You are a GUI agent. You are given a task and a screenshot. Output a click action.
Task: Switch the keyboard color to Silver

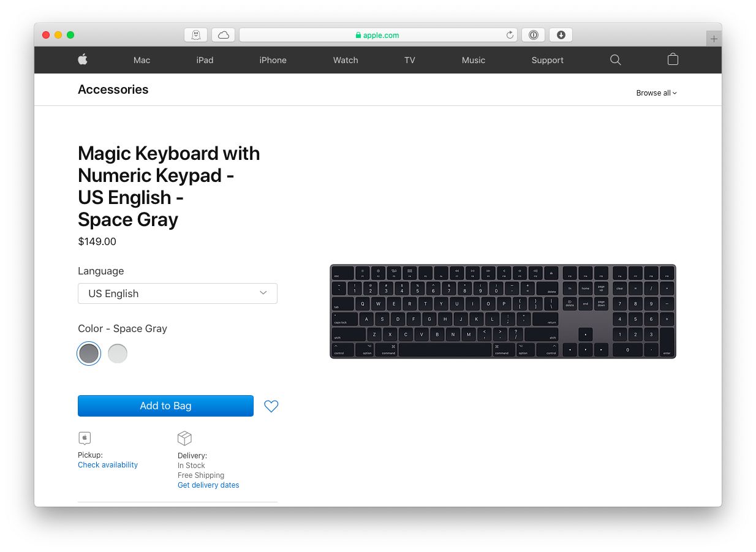[x=118, y=354]
